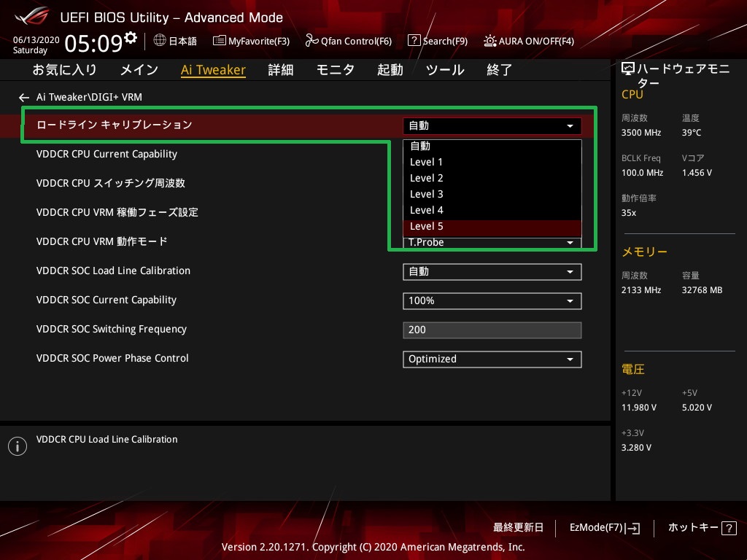
Task: Click the 05:09 clock display
Action: [x=93, y=43]
